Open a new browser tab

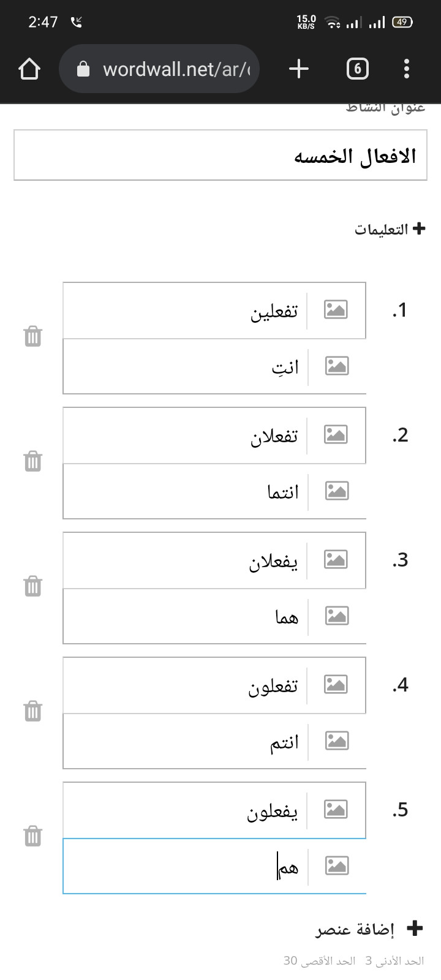coord(298,69)
